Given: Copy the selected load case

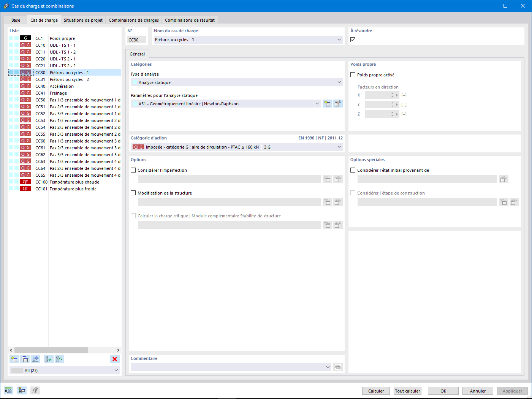Looking at the screenshot, I should click(25, 359).
